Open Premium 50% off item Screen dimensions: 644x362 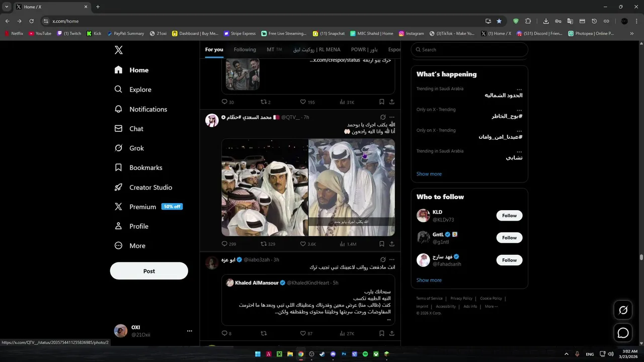tap(148, 207)
